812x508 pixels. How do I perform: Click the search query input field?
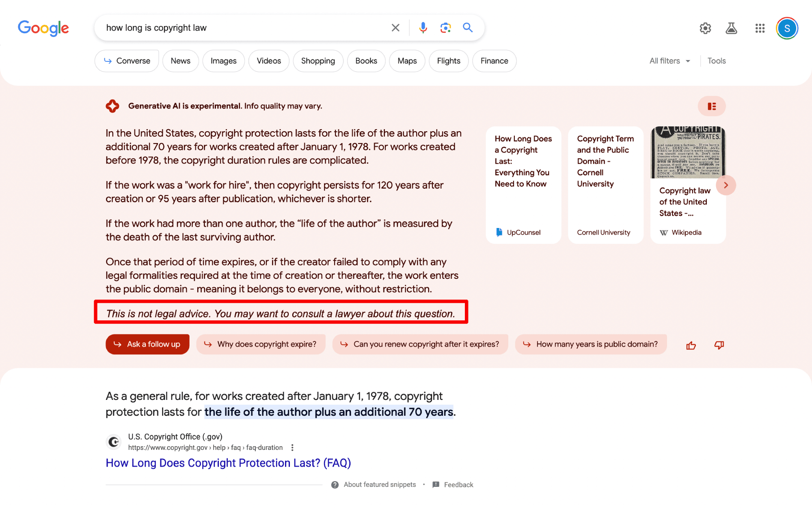244,28
